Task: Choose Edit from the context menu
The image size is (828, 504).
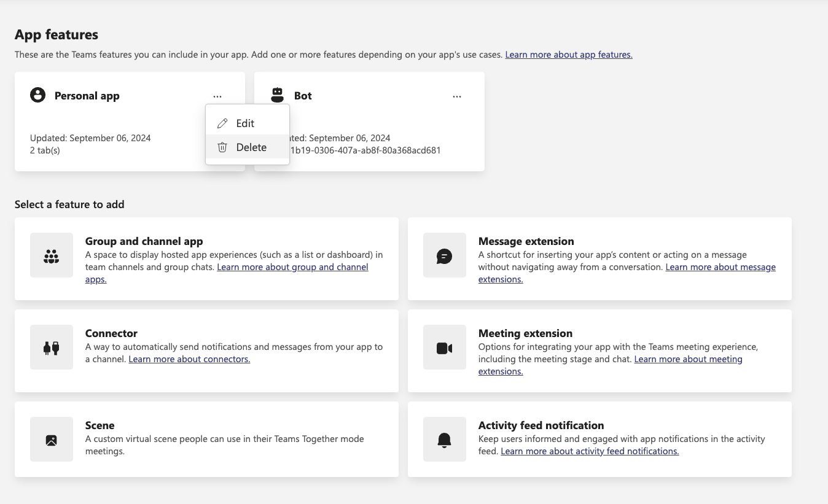Action: coord(248,123)
